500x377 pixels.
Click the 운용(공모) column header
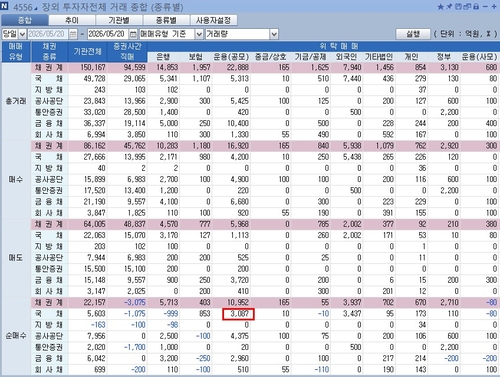pos(231,57)
